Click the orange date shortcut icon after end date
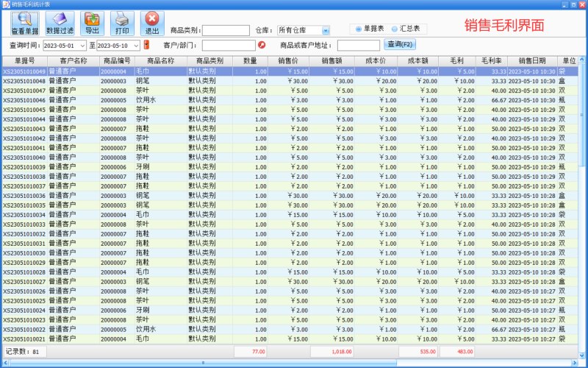This screenshot has width=588, height=368. (x=146, y=45)
